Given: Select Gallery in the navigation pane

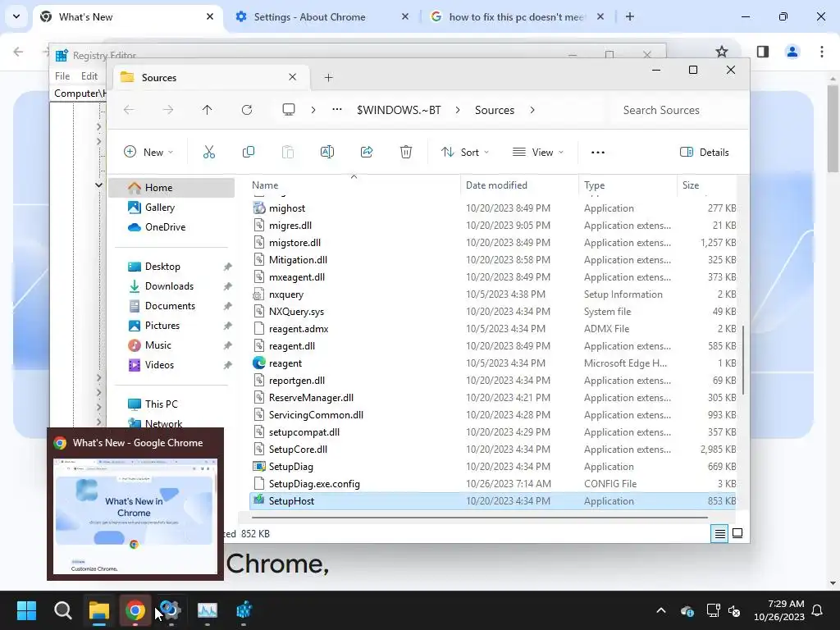Looking at the screenshot, I should coord(171,208).
